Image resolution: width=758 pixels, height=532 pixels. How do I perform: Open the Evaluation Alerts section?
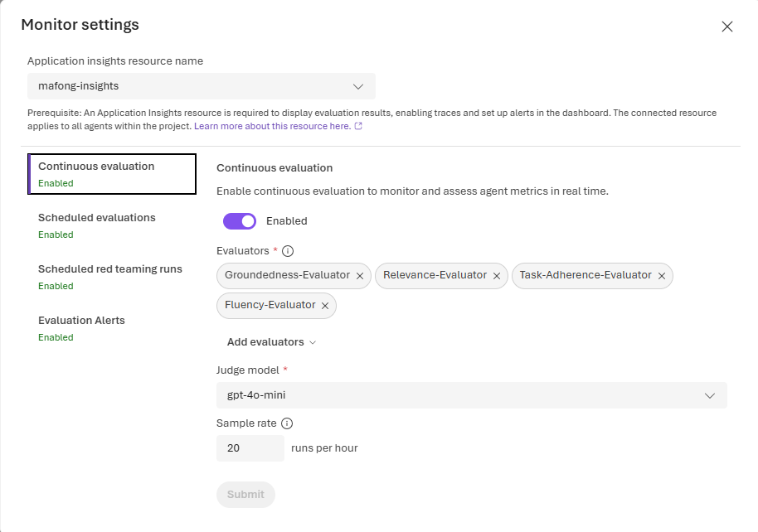81,320
